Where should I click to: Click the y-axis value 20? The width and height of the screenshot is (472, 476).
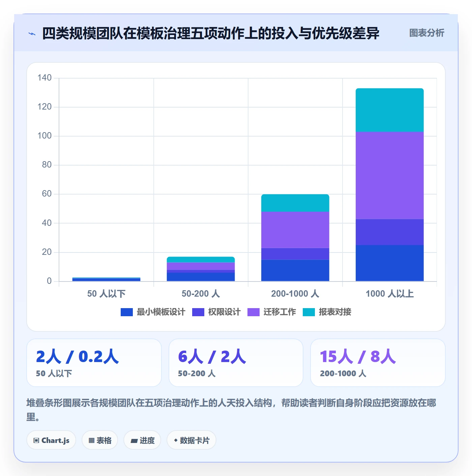pos(47,252)
